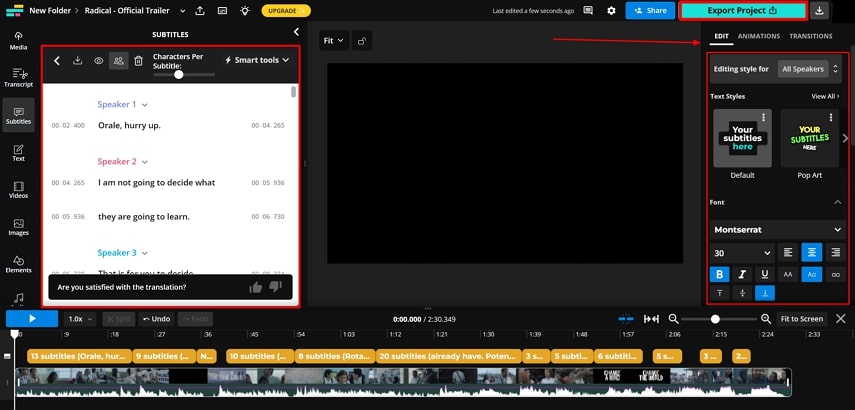Open the Images library in sidebar

(19, 226)
